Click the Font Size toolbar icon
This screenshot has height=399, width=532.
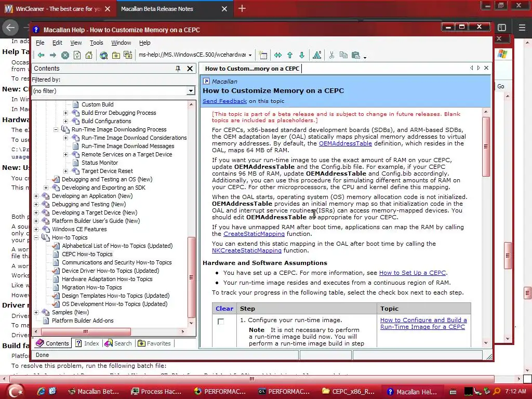pyautogui.click(x=317, y=55)
